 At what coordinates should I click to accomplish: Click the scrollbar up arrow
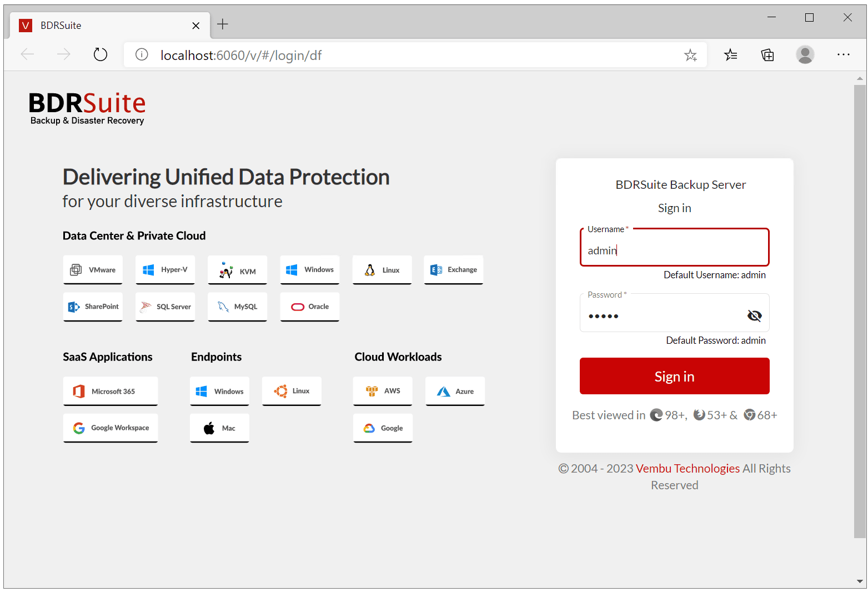(860, 79)
